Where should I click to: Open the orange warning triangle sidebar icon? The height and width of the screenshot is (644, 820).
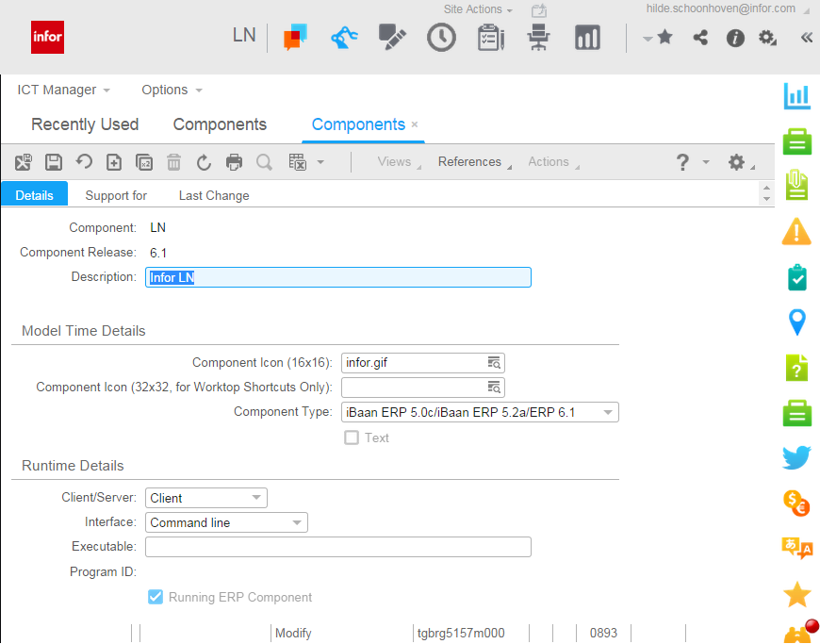point(797,231)
